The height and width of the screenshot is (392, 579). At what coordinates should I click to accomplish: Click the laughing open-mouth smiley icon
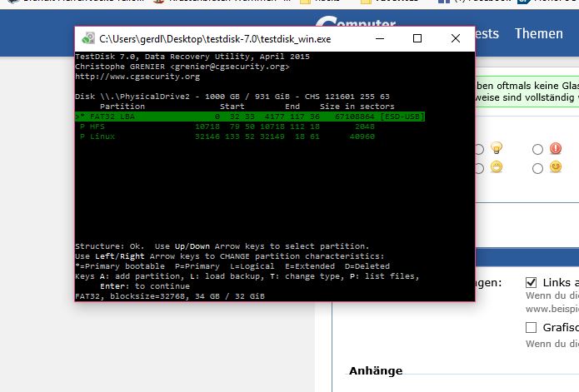(497, 167)
